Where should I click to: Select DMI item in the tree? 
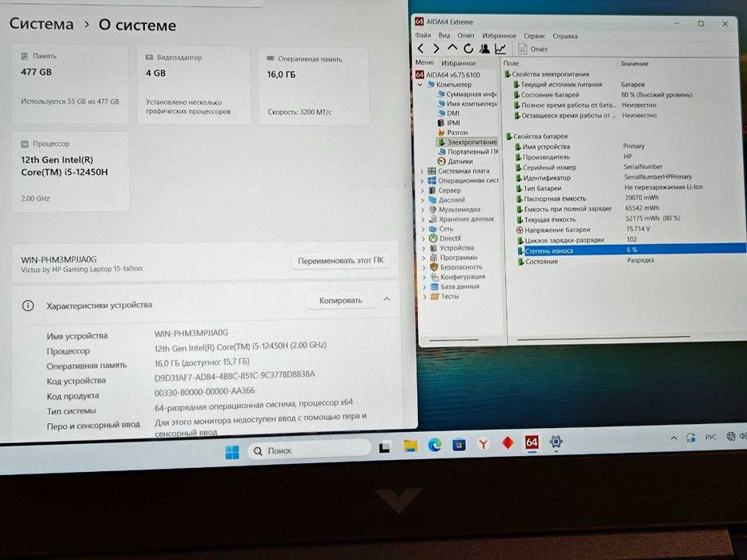coord(448,114)
